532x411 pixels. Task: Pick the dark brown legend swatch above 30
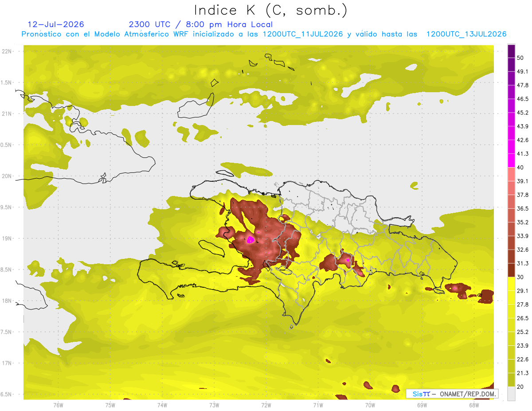511,270
